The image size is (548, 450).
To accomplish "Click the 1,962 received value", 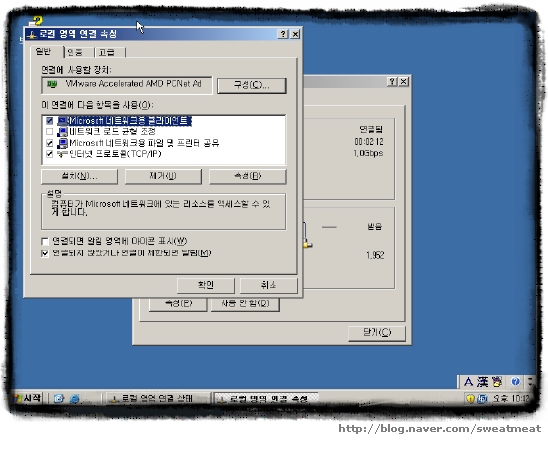I will (x=375, y=255).
